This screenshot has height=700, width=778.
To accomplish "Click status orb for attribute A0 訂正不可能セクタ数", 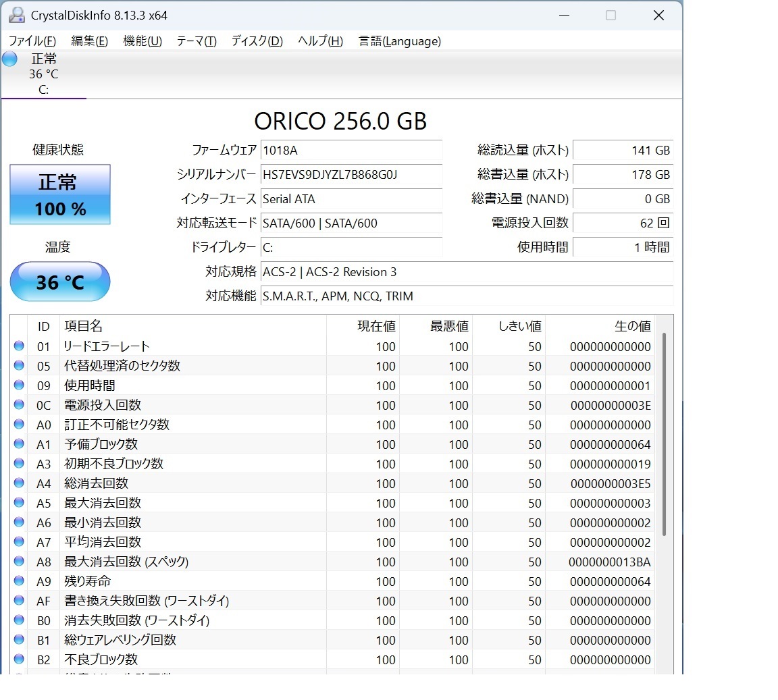I will (x=19, y=424).
